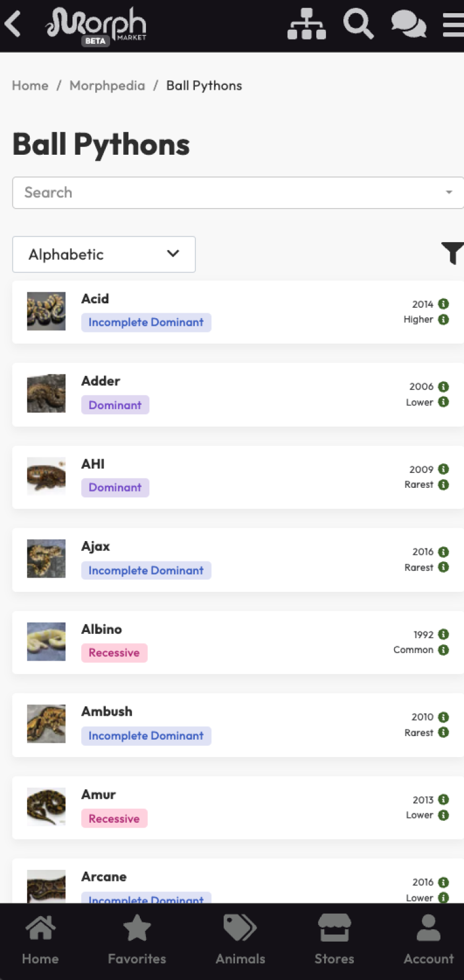The height and width of the screenshot is (980, 464).
Task: Expand the Search combo box arrow
Action: [449, 193]
